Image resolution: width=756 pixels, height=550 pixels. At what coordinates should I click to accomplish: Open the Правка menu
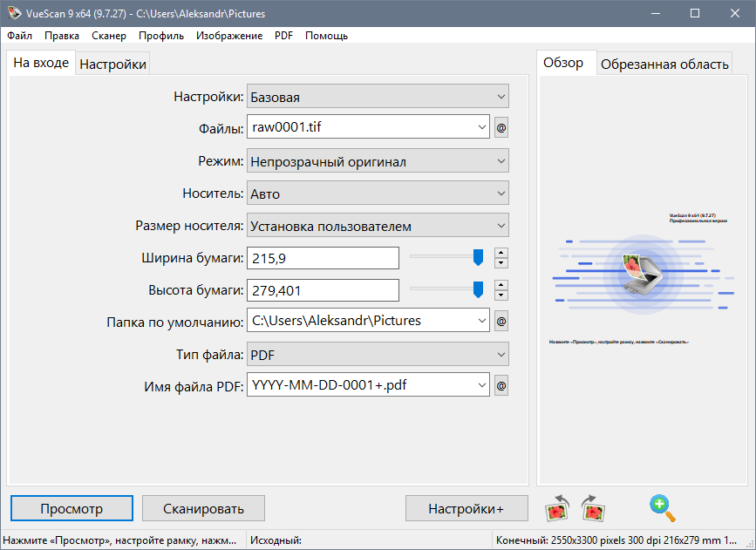pyautogui.click(x=62, y=36)
